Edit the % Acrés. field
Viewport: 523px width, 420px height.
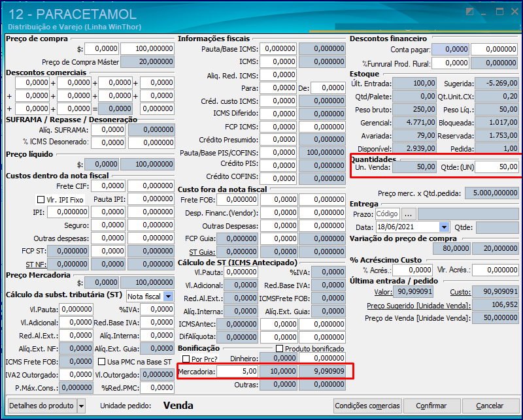[413, 270]
